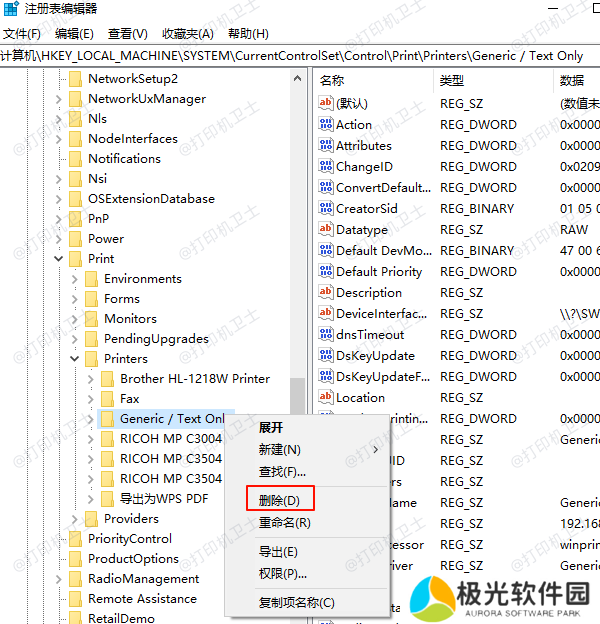
Task: Click the CreatorSid binary value icon
Action: coord(325,209)
